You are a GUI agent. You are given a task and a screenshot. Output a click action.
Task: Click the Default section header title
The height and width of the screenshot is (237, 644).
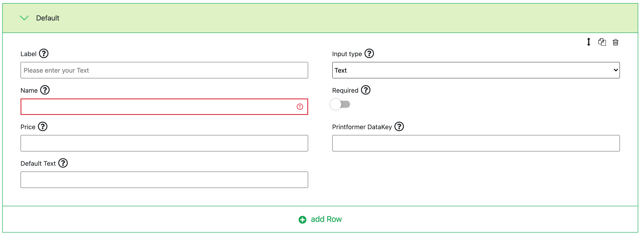coord(47,18)
